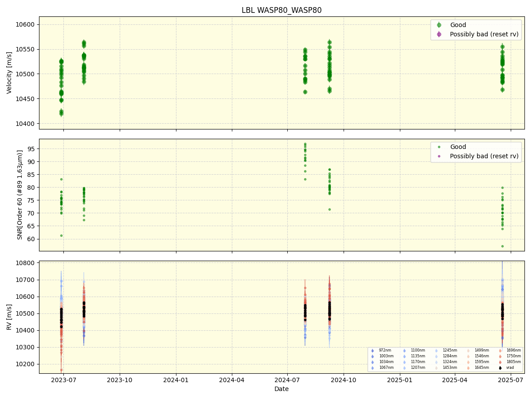Image resolution: width=532 pixels, height=399 pixels.
Task: Click the 1645nm legend label
Action: (x=482, y=368)
